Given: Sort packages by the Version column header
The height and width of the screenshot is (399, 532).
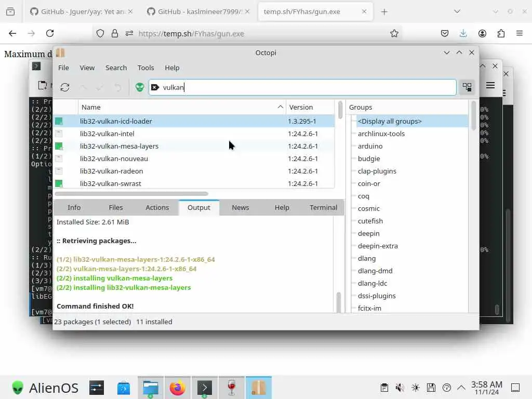Looking at the screenshot, I should click(x=310, y=107).
